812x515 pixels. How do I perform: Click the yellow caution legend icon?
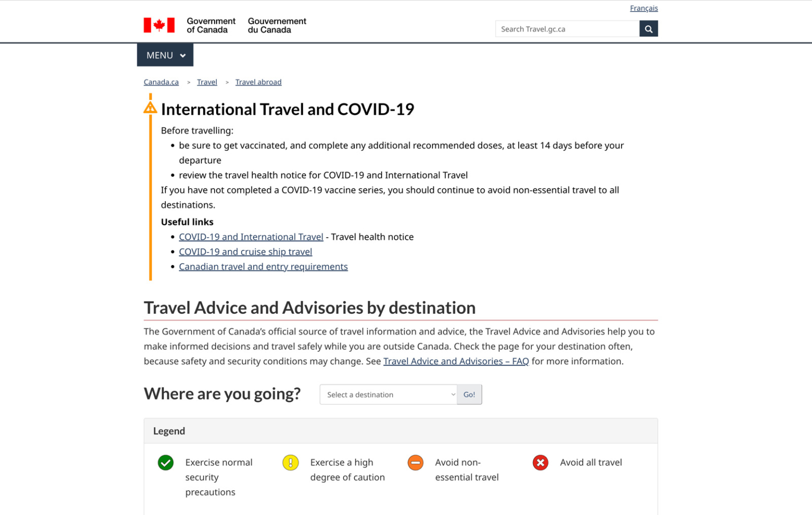pyautogui.click(x=290, y=463)
